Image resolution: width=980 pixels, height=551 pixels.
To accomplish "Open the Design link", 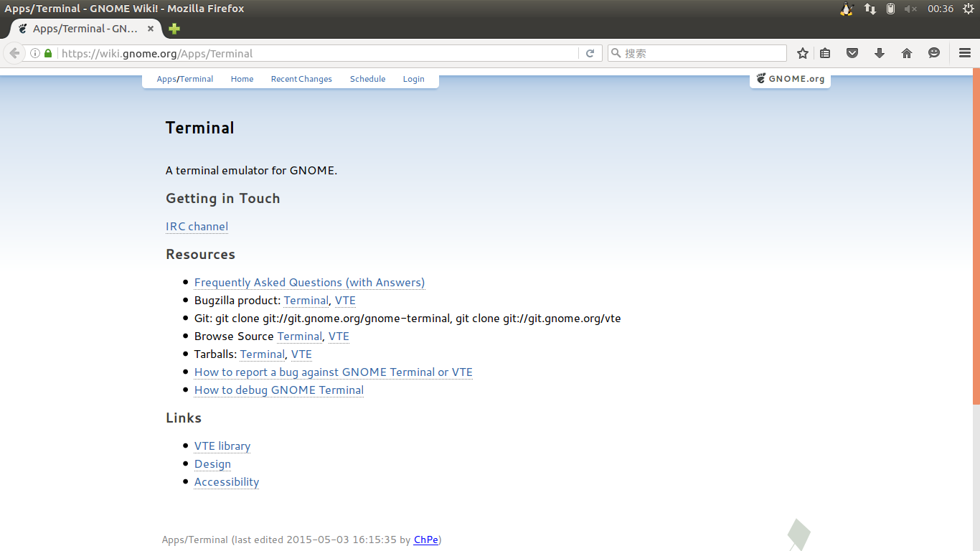I will tap(212, 464).
